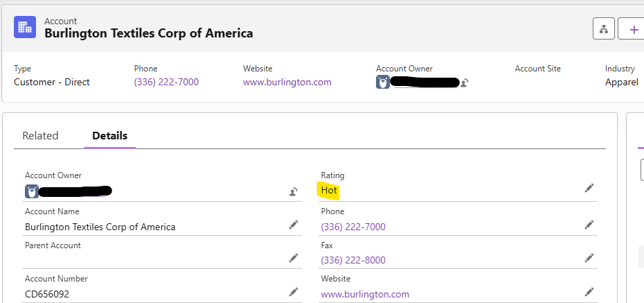Click Account Name value Burlington Textiles Corp of America in Details

pyautogui.click(x=100, y=227)
